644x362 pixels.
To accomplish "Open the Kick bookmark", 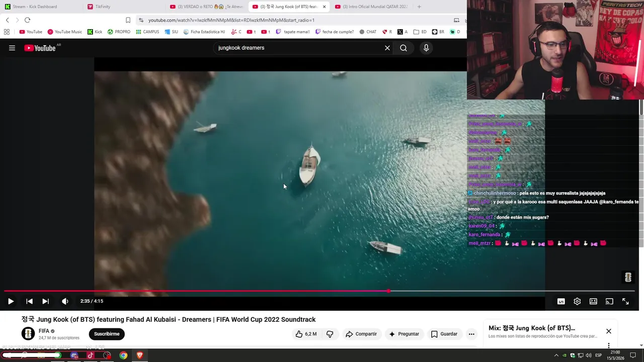I will point(95,32).
